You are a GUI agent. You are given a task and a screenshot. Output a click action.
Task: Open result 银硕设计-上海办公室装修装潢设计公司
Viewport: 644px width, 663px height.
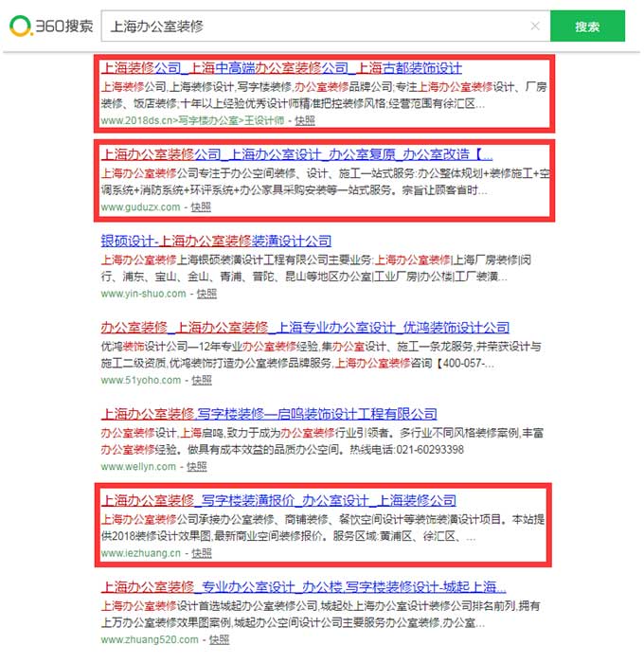pos(216,241)
